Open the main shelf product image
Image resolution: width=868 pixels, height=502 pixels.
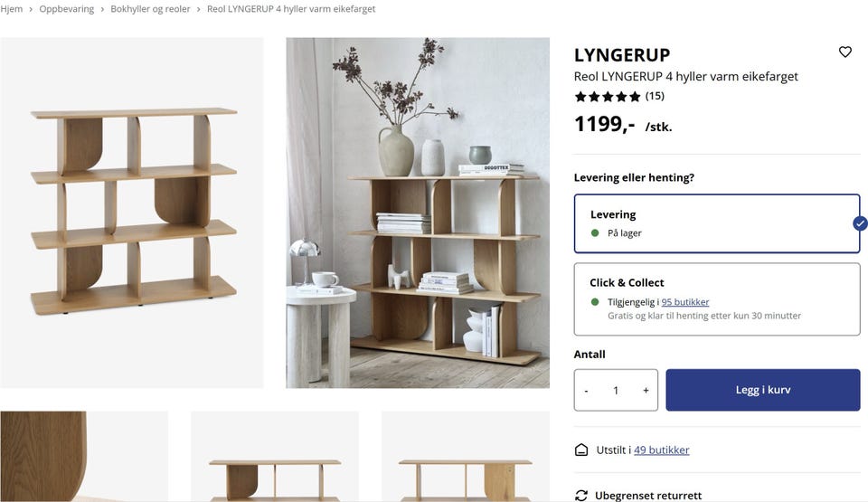tap(132, 213)
